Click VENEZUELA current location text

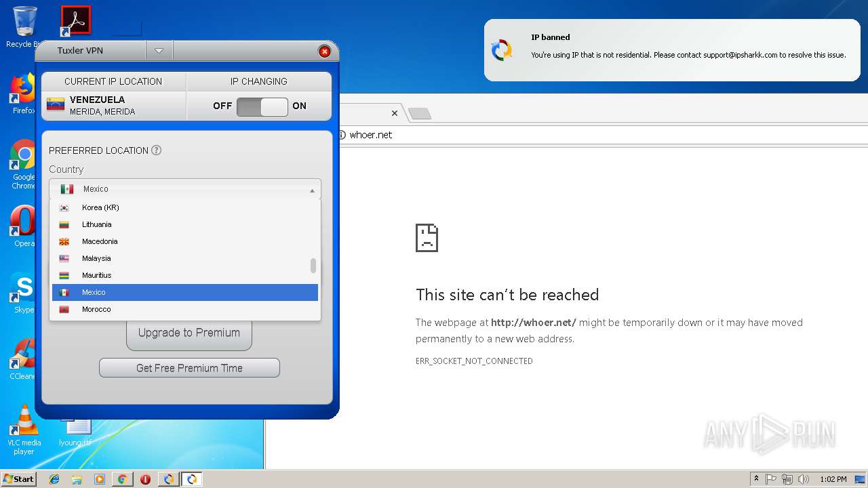[x=97, y=100]
